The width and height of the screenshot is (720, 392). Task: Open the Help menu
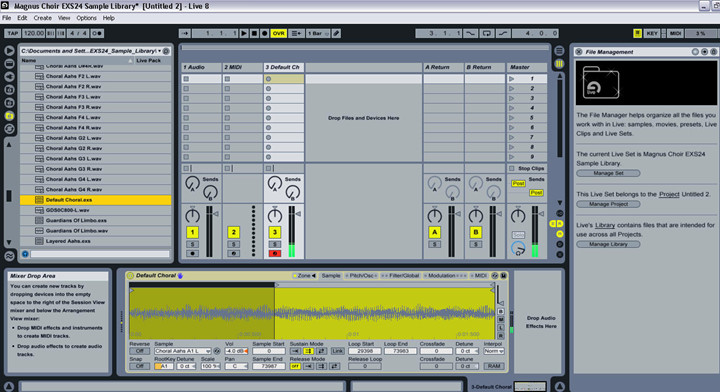pyautogui.click(x=108, y=18)
